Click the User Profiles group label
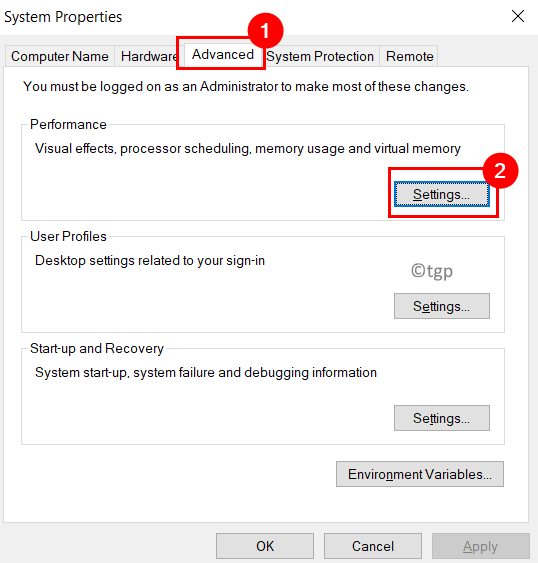The height and width of the screenshot is (563, 538). point(68,236)
